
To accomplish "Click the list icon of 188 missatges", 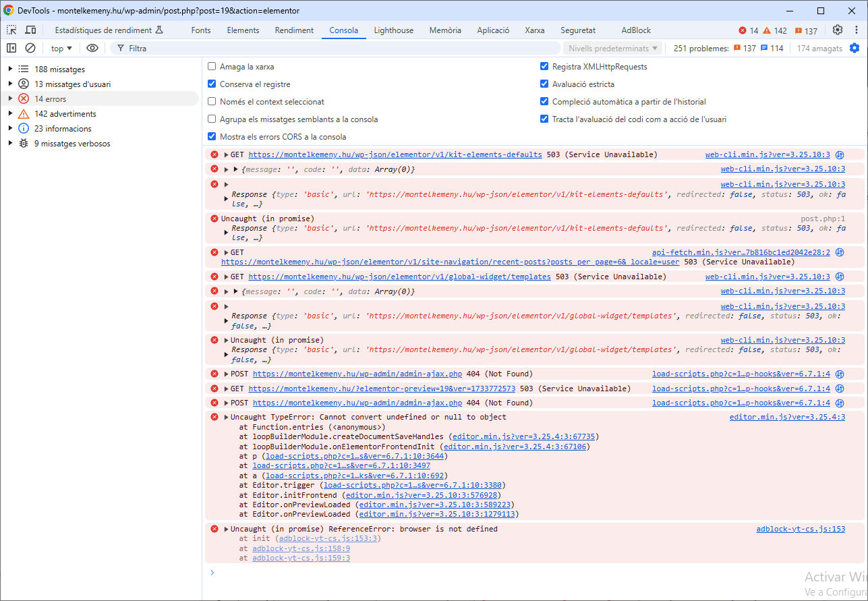I will (24, 69).
